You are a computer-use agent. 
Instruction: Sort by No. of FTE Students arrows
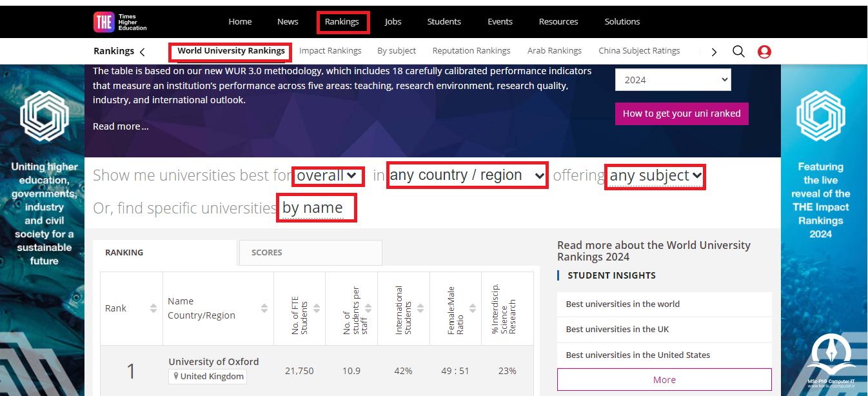tap(317, 308)
